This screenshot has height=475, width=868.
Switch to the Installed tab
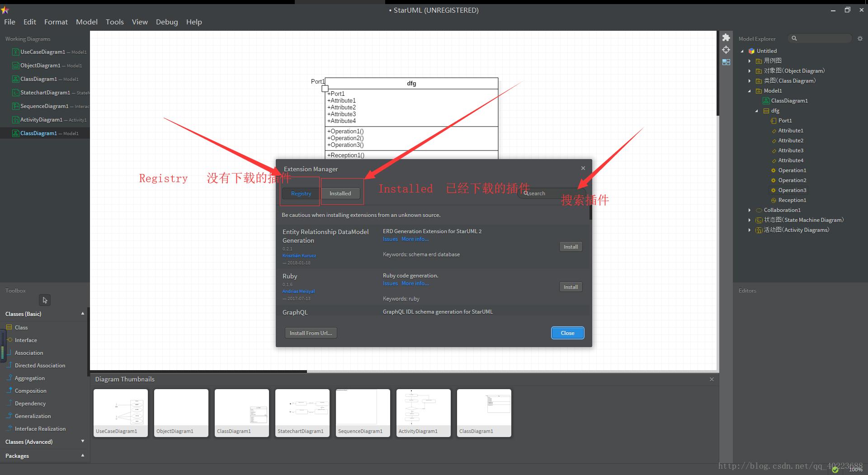(x=340, y=193)
